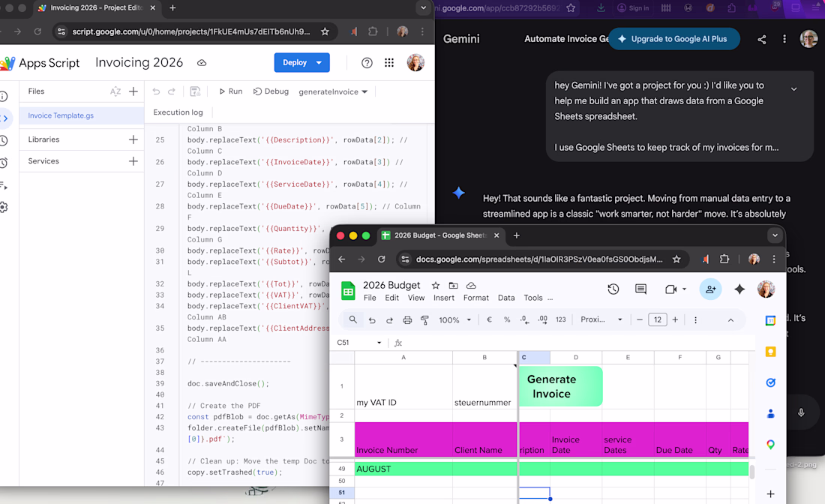Decrease font size with minus
Screen dimensions: 825x504
[640, 319]
